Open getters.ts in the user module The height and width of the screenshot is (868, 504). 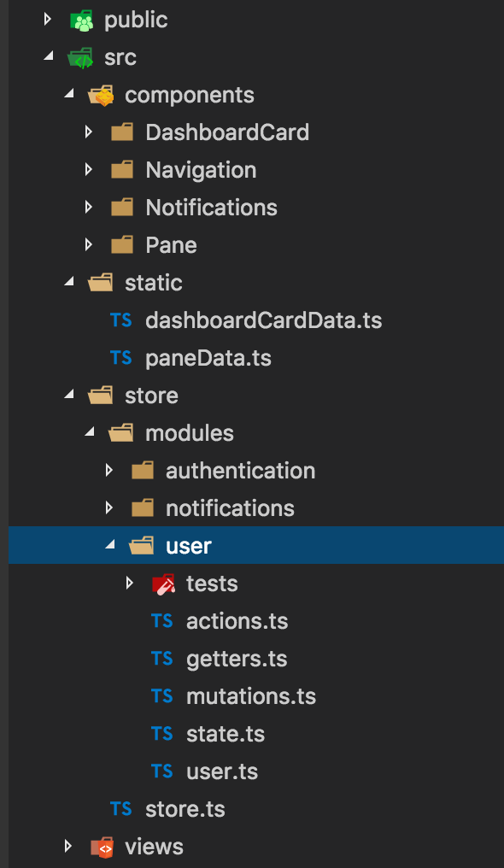(237, 660)
